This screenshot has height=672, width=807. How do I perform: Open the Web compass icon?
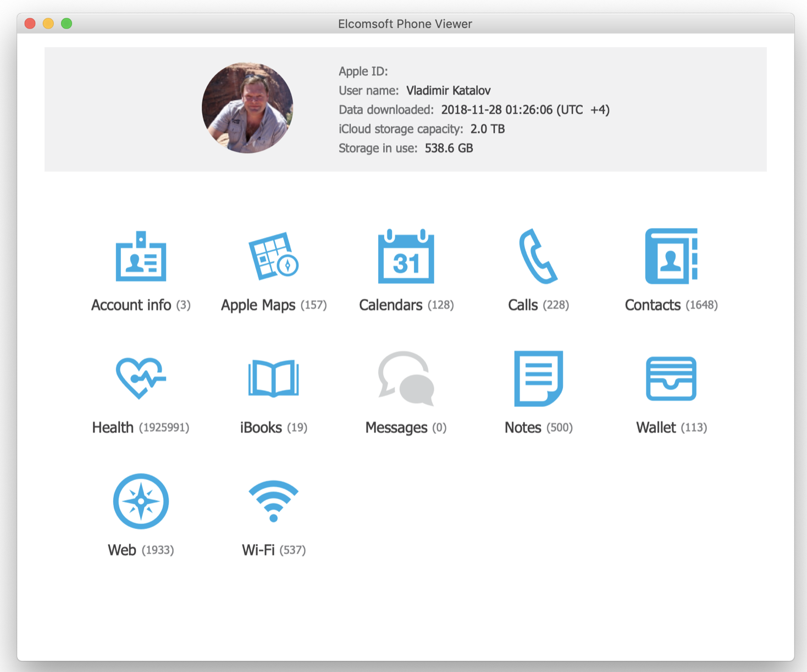(141, 501)
